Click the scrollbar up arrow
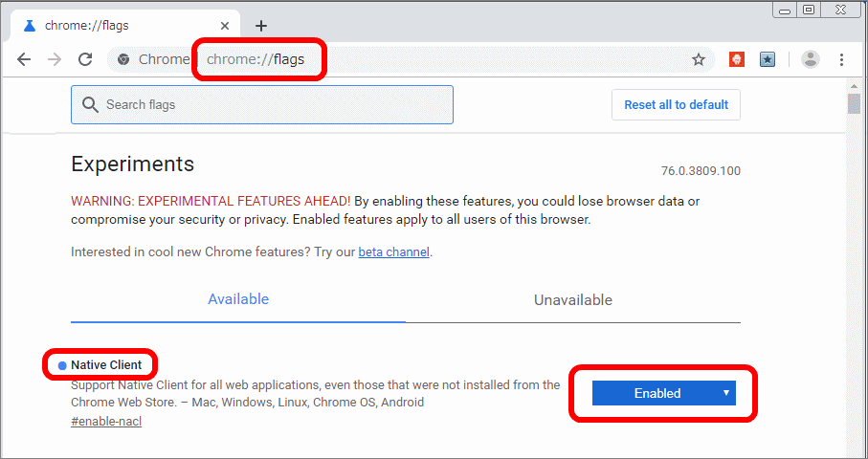The image size is (868, 459). tap(854, 87)
